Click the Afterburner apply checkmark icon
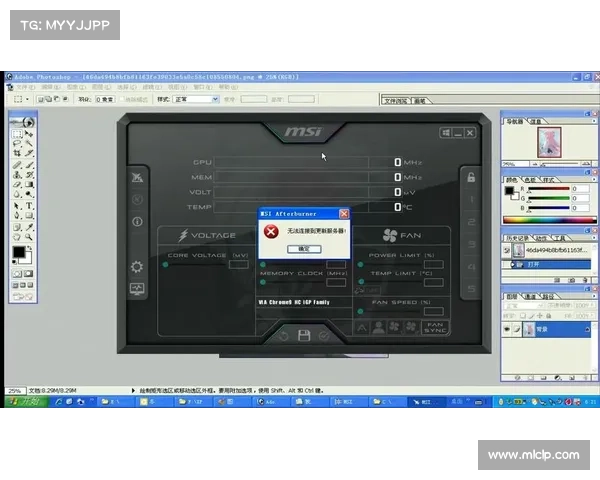This screenshot has width=600, height=480. click(324, 336)
